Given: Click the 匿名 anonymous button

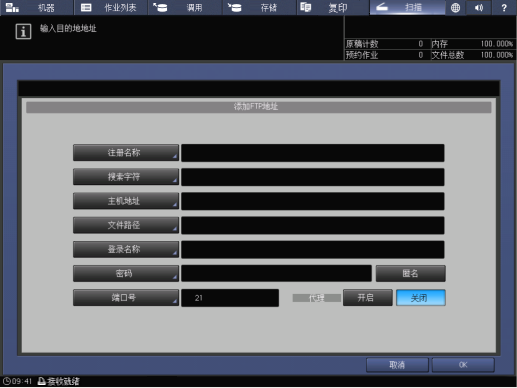Looking at the screenshot, I should (411, 273).
